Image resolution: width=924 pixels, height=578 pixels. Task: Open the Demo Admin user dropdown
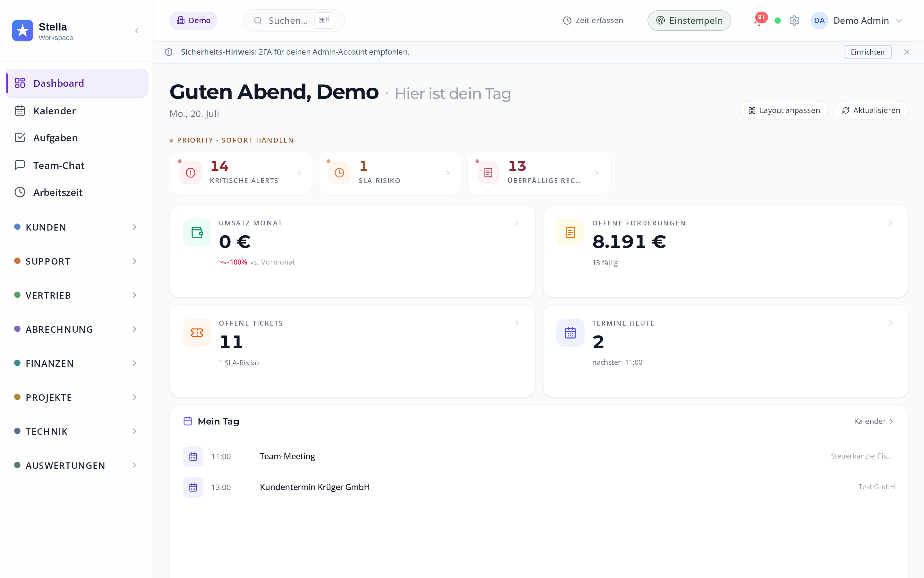point(857,21)
